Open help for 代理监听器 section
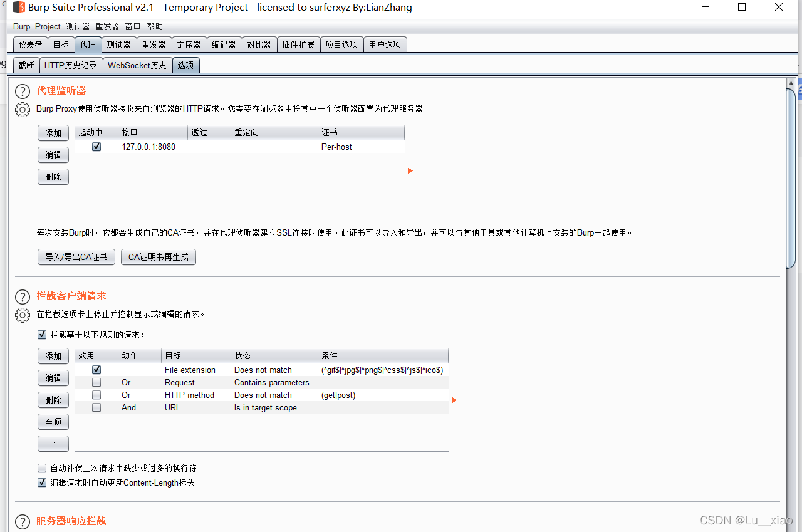Image resolution: width=802 pixels, height=532 pixels. point(23,91)
